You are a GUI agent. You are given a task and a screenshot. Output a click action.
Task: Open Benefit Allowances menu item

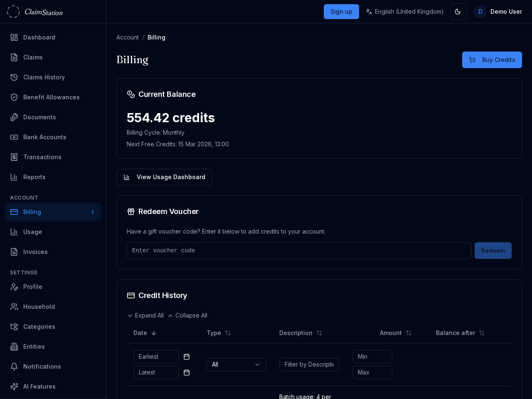coord(53,97)
